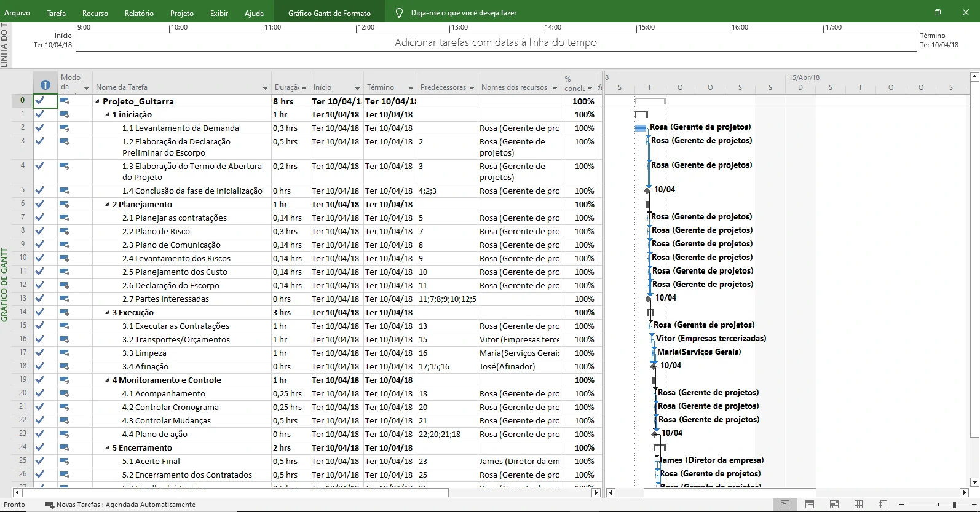The image size is (980, 512).
Task: Open the Projeto ribbon tab
Action: 181,13
